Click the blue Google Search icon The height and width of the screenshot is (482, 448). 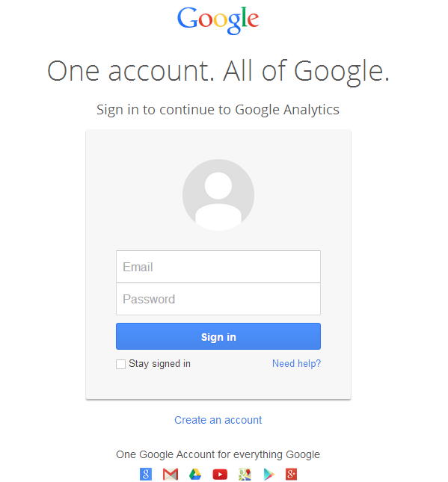[x=146, y=474]
